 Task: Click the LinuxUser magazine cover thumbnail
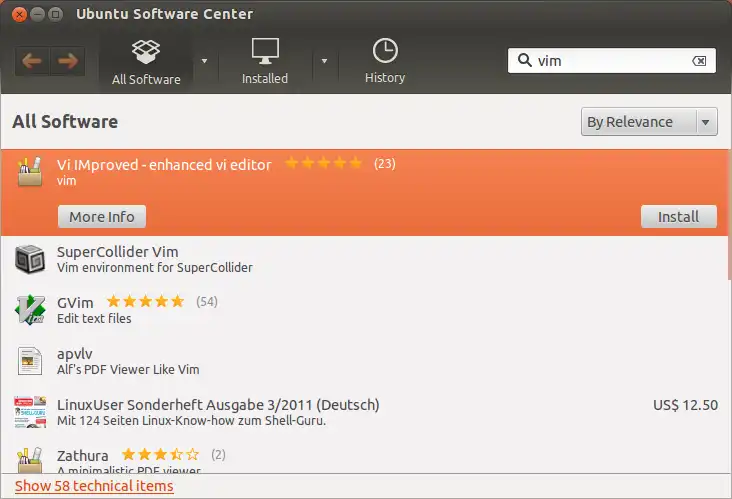[x=30, y=412]
